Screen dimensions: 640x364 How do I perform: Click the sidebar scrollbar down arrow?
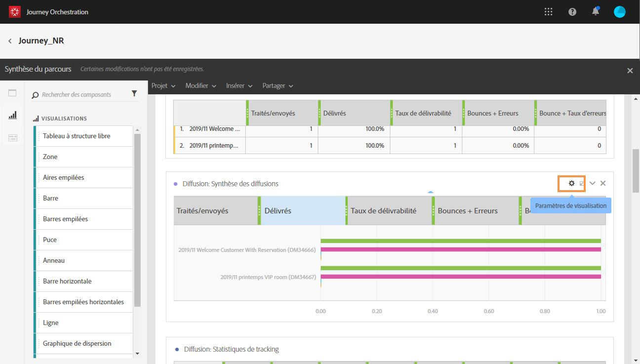click(137, 354)
